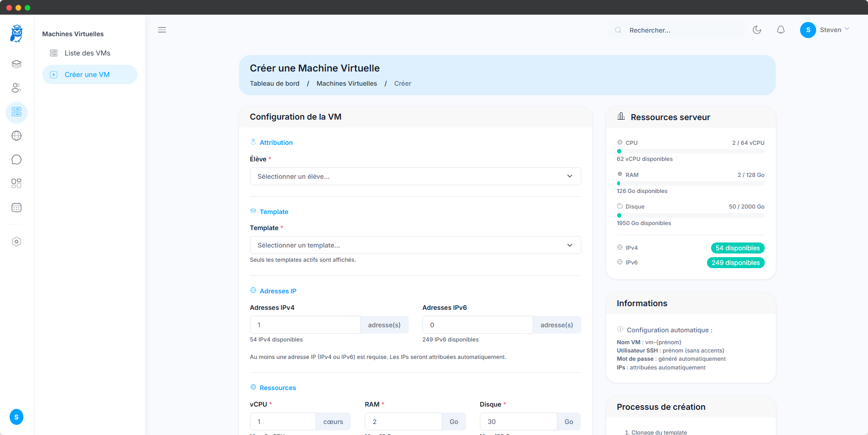The height and width of the screenshot is (435, 868).
Task: Select 'Liste des VMs' in the menu
Action: 88,53
